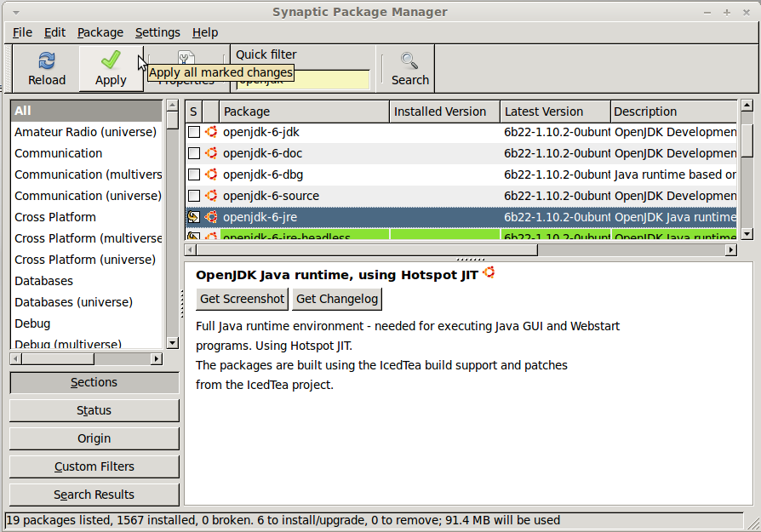Show the Search Results view

click(x=94, y=495)
